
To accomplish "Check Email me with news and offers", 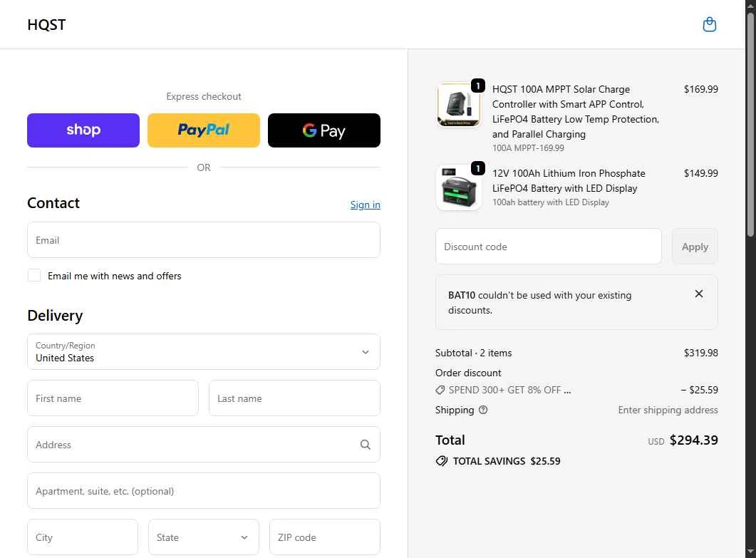I will 34,275.
